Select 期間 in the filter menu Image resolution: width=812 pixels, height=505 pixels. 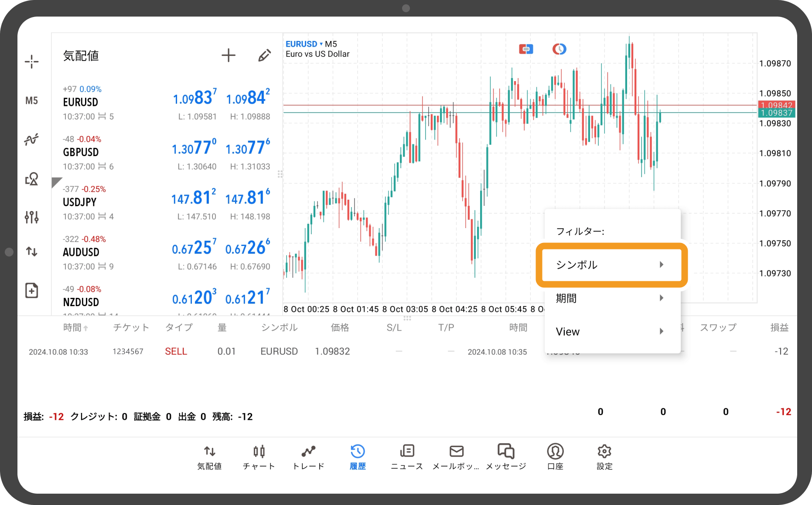(612, 298)
